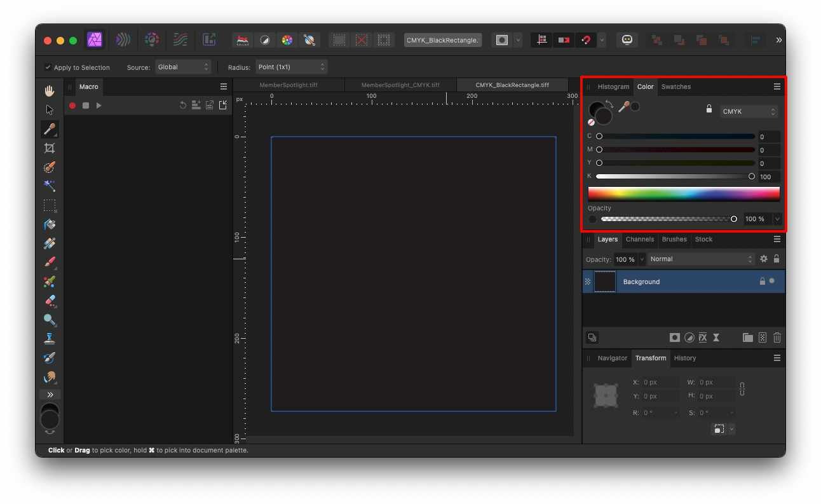The height and width of the screenshot is (504, 821).
Task: Uncheck Apply to Selection
Action: 48,67
